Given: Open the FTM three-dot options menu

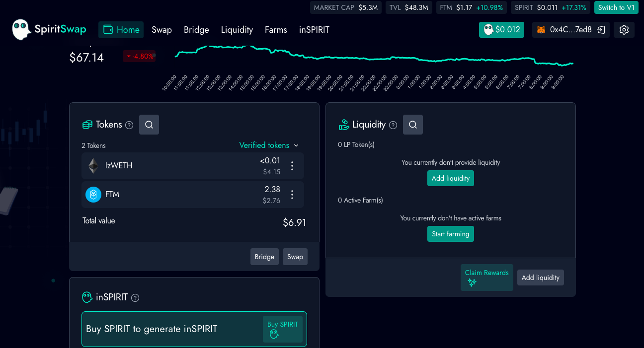Looking at the screenshot, I should [x=292, y=195].
